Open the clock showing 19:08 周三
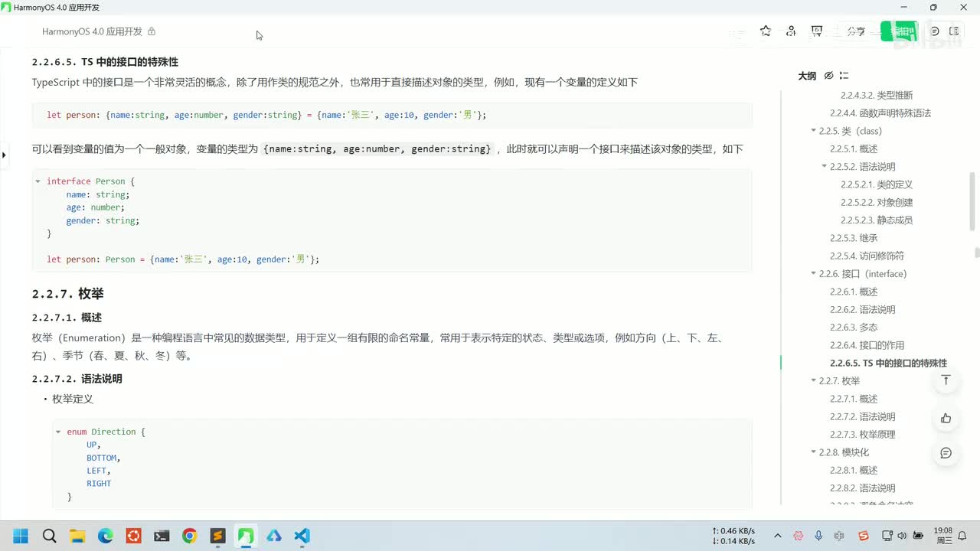The height and width of the screenshot is (551, 980). [x=943, y=536]
